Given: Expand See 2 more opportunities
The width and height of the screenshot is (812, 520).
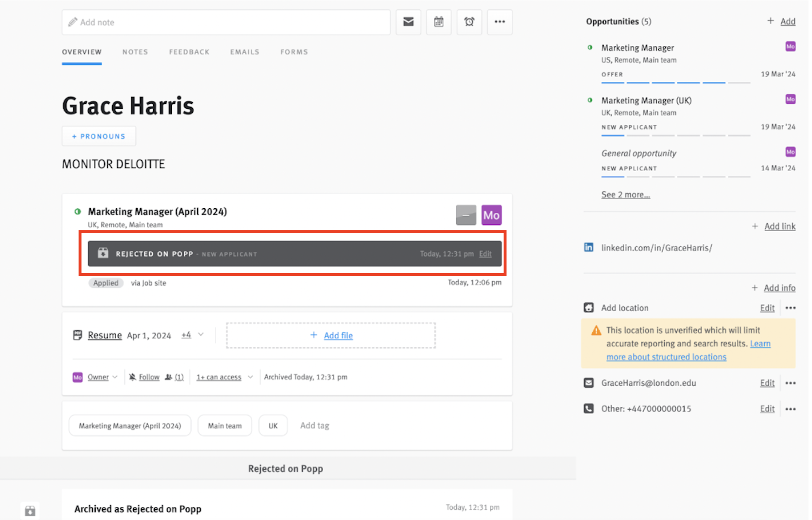Looking at the screenshot, I should tap(626, 195).
